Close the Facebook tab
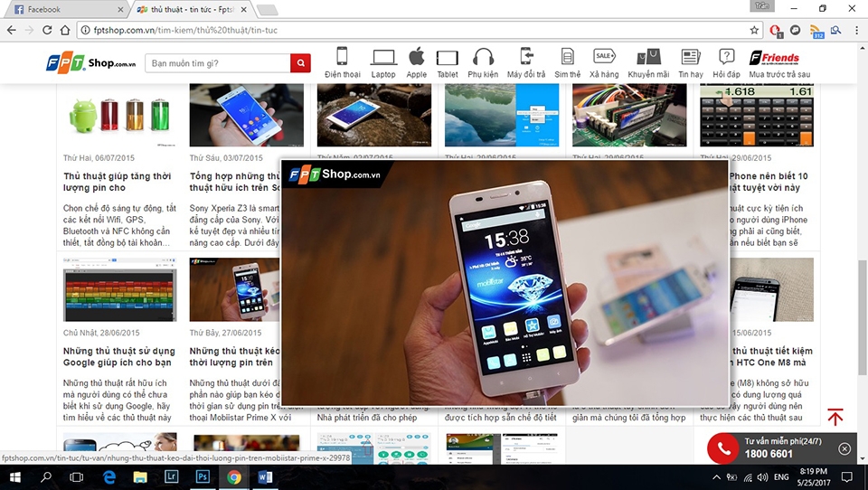Image resolution: width=868 pixels, height=490 pixels. pyautogui.click(x=120, y=9)
